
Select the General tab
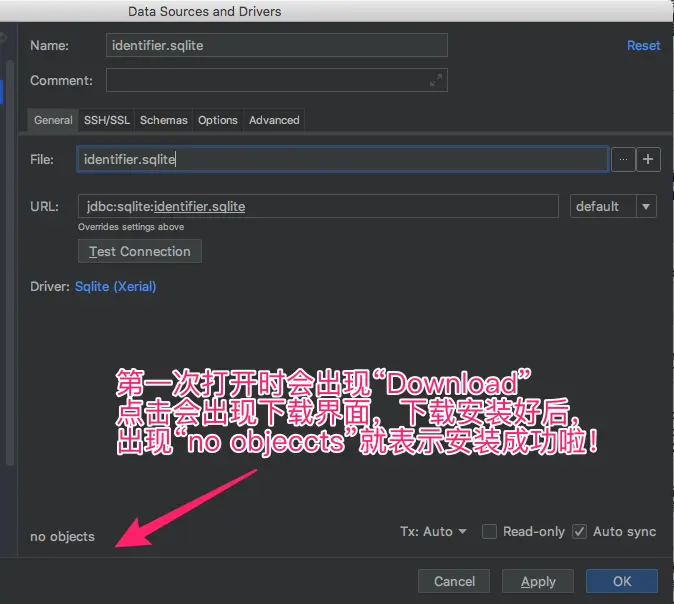(53, 120)
